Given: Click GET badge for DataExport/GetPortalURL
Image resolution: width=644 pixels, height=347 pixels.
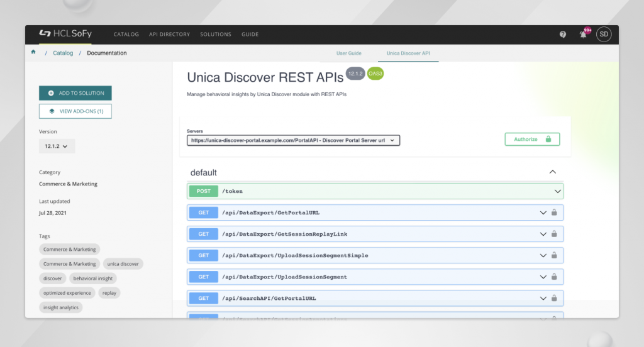Looking at the screenshot, I should click(x=203, y=212).
